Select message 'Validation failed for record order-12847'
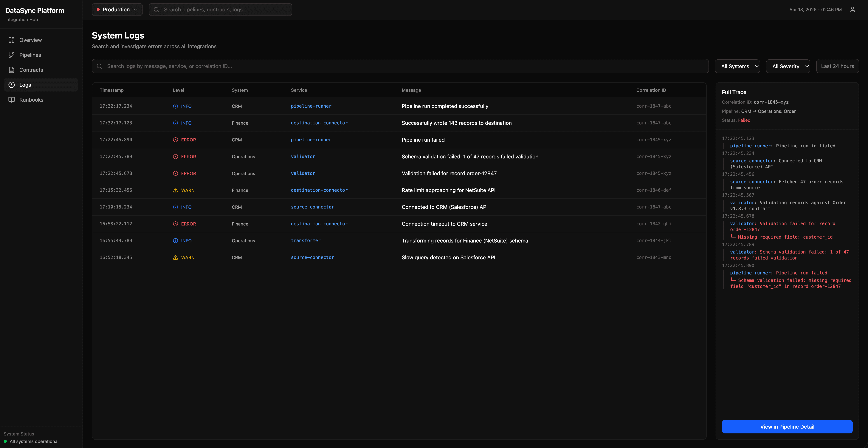Screen dimensions: 868x448 pos(449,174)
